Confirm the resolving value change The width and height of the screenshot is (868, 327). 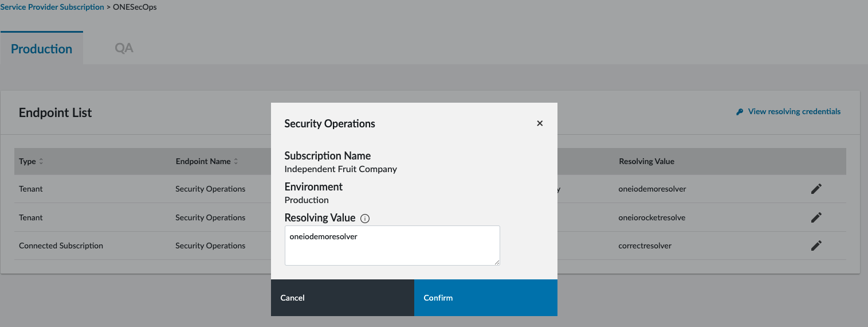point(486,298)
